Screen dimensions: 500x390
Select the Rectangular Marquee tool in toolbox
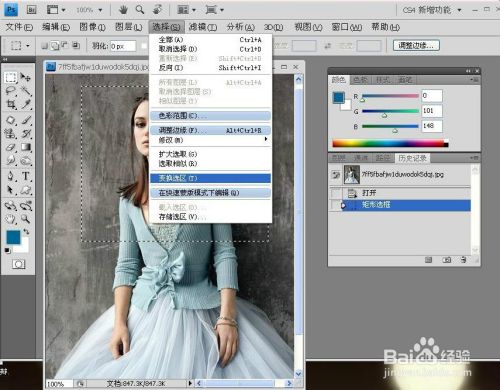[11, 78]
